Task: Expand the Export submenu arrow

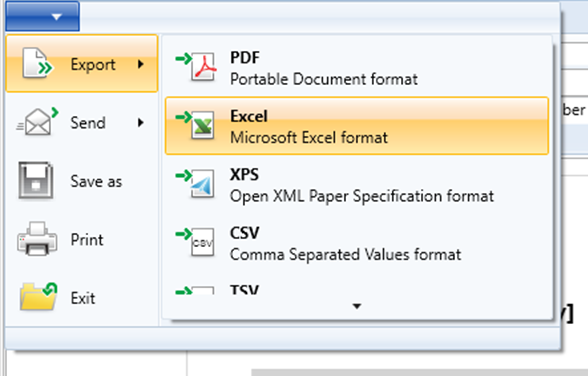Action: [x=141, y=64]
